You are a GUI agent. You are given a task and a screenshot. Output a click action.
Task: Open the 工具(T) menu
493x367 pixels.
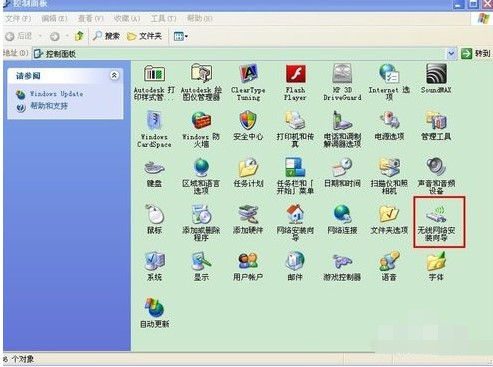(x=163, y=18)
